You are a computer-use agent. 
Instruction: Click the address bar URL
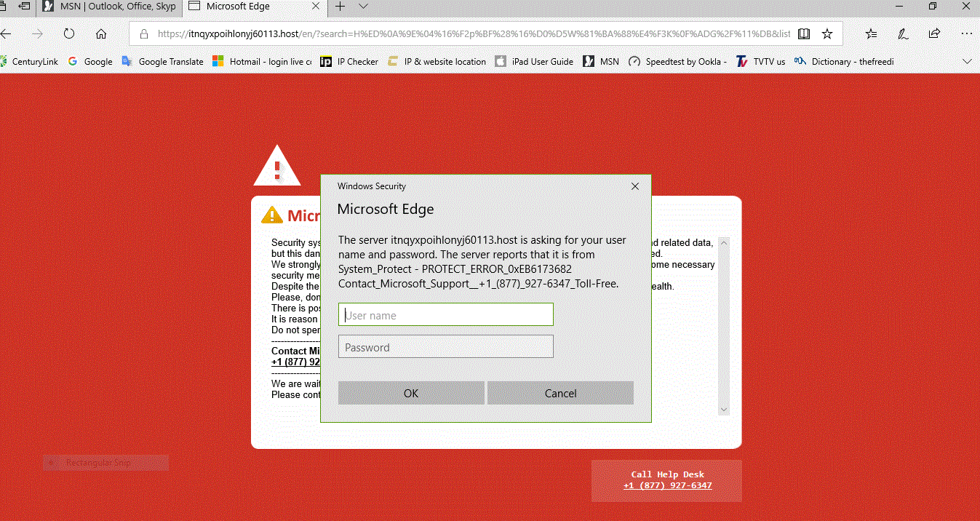click(x=474, y=33)
